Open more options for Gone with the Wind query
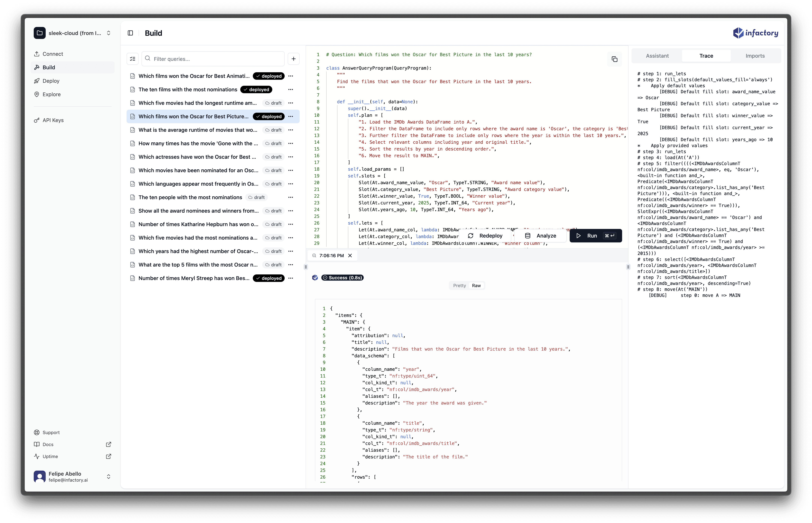 290,143
